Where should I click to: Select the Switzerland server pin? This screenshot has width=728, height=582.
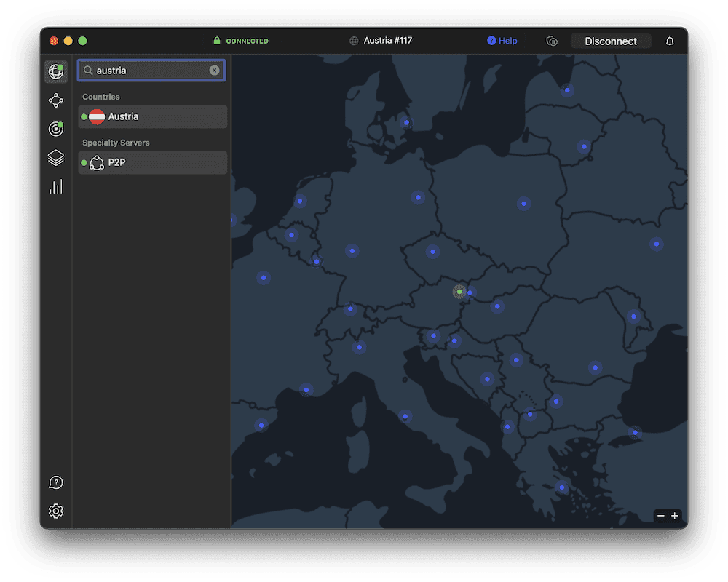[x=350, y=308]
